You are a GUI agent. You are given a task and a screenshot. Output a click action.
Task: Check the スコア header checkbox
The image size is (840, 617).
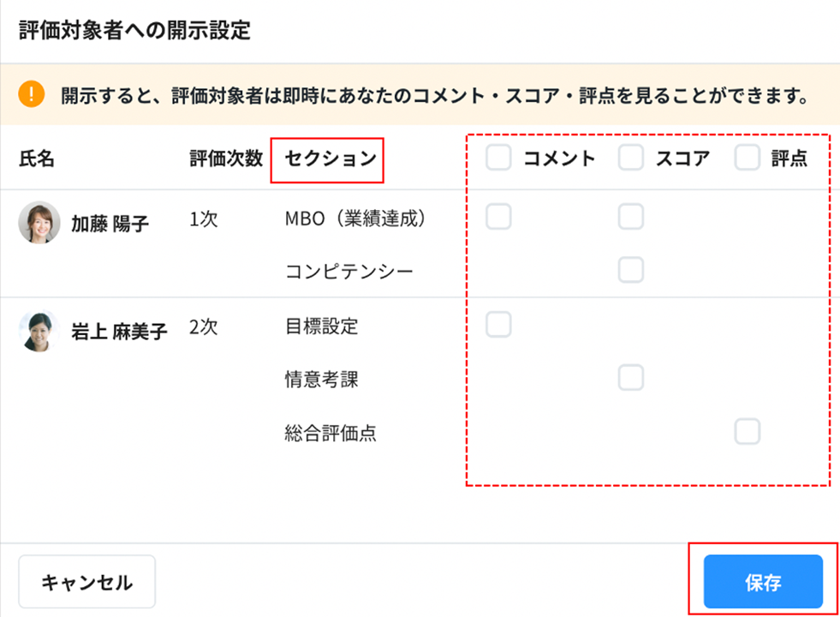click(631, 158)
